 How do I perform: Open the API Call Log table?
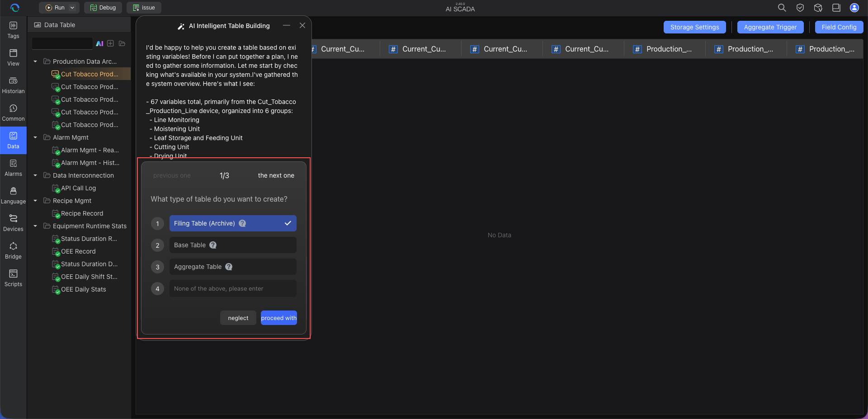click(x=74, y=188)
